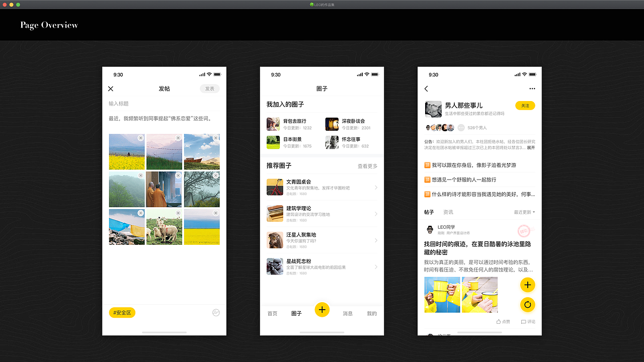
Task: Click the 深夜卧谈会 circle avatar
Action: click(x=332, y=124)
